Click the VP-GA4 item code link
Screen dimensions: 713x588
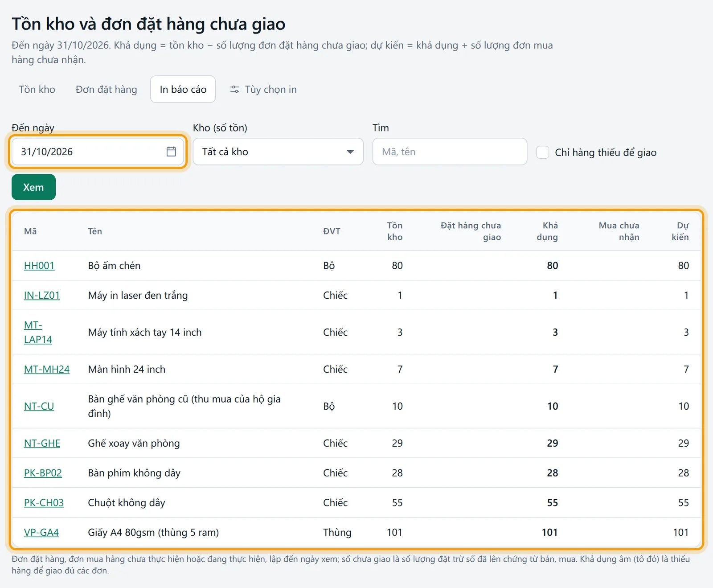click(x=41, y=532)
